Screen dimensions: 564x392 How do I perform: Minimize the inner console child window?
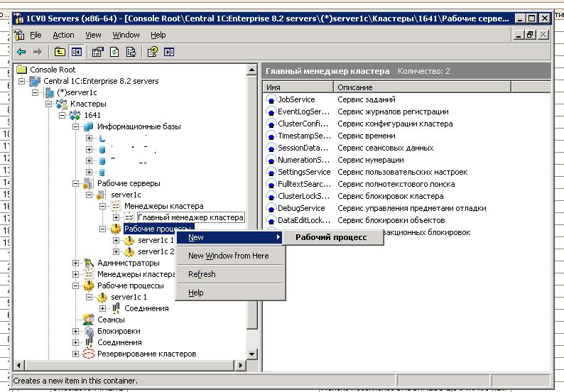519,35
